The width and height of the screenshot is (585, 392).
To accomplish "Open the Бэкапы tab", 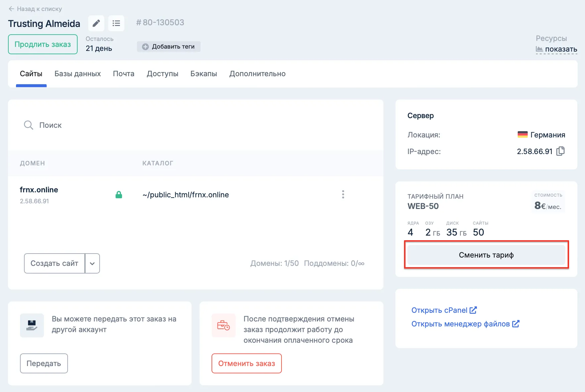I will click(204, 74).
